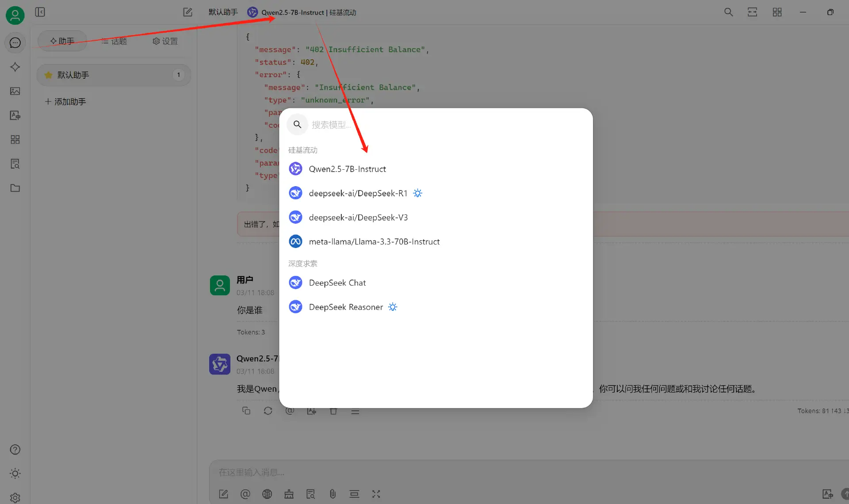Open the model selector Qwen2.5-7B-Instruct | 硅基流动
The width and height of the screenshot is (849, 504).
302,12
